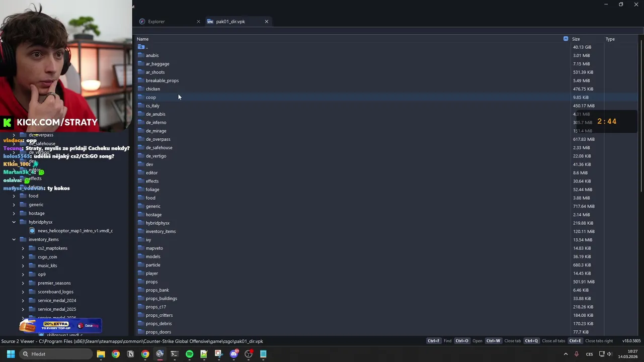Screen dimensions: 644x362
Task: Expand the service_medal_2024 folder
Action: 23,301
